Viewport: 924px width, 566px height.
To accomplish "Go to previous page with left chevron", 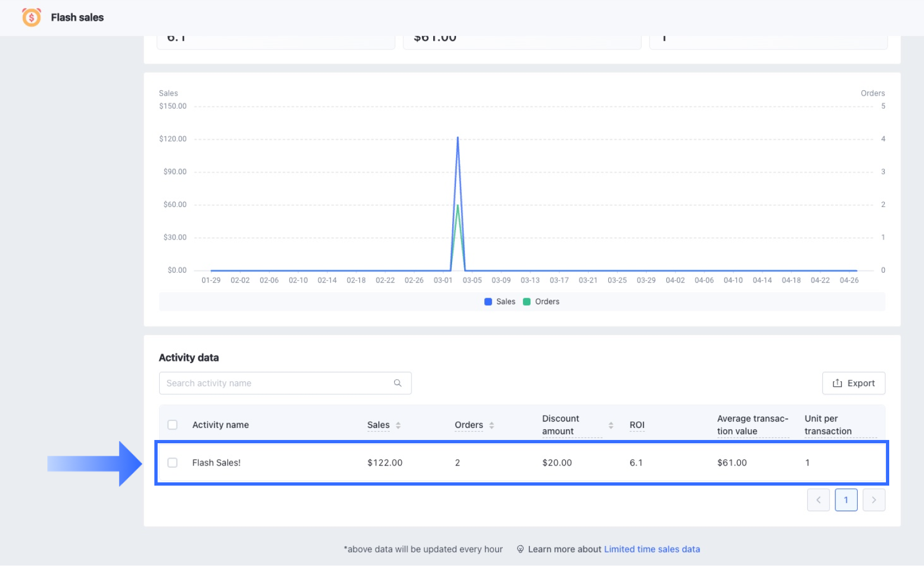I will 819,500.
